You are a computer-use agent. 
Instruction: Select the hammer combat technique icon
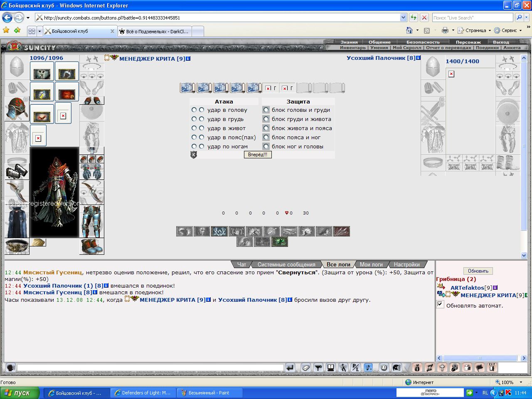tap(254, 231)
